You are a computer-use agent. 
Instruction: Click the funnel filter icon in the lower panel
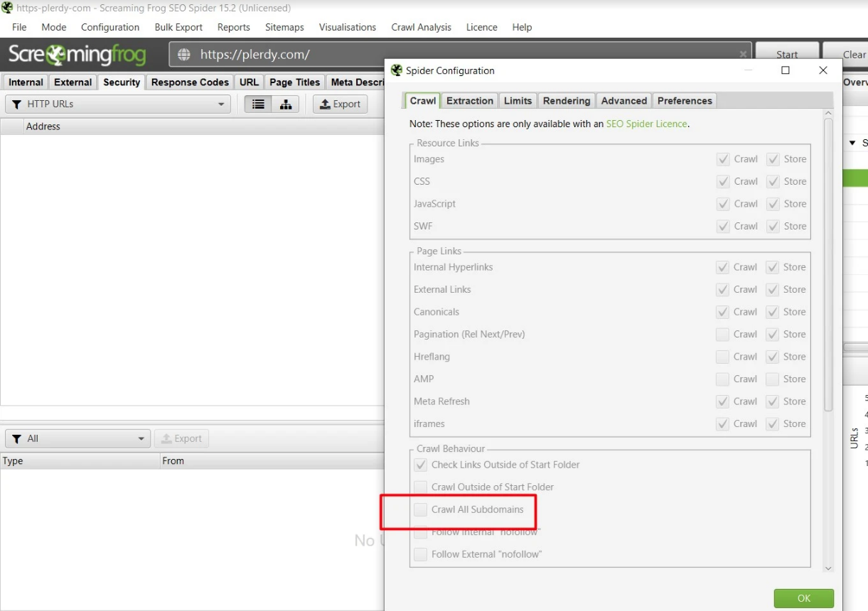pyautogui.click(x=16, y=438)
